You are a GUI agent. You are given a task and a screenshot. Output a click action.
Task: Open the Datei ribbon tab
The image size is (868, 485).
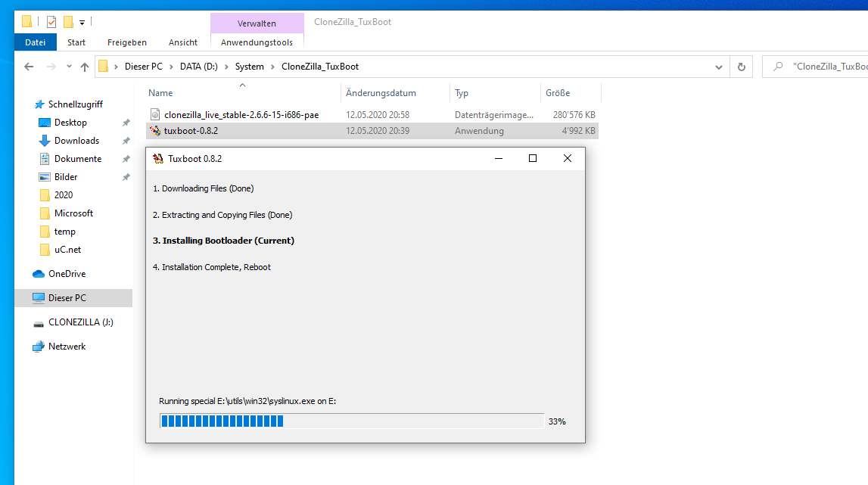click(x=36, y=42)
